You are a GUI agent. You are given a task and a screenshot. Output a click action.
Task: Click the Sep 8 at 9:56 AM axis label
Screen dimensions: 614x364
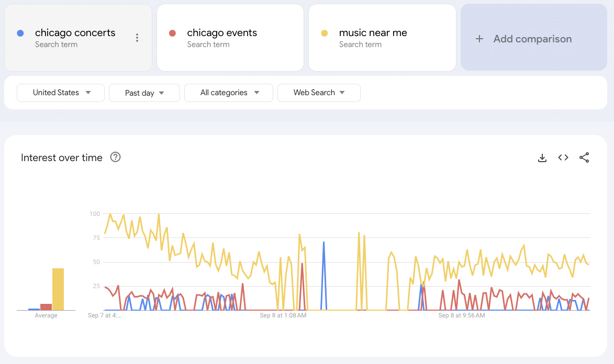(462, 315)
